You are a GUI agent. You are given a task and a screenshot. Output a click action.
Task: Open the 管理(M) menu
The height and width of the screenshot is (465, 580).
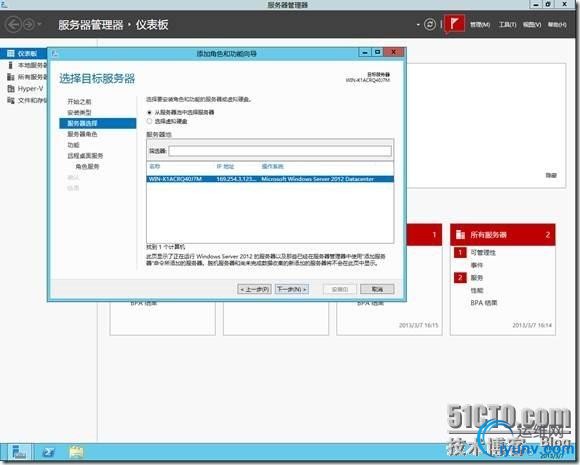(480, 25)
